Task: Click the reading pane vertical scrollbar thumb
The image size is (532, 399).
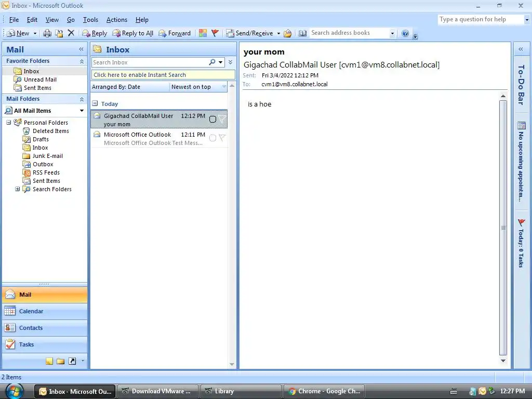Action: (x=503, y=228)
